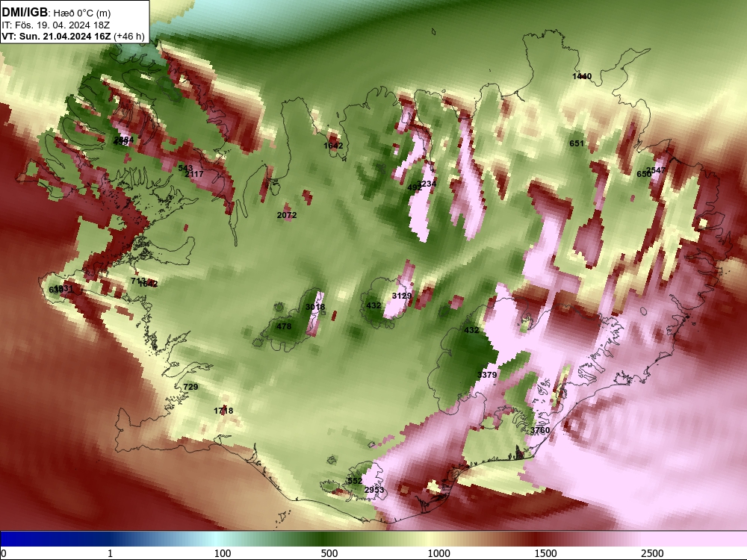747x560 pixels.
Task: Click the 3379 value on the map
Action: tap(487, 375)
